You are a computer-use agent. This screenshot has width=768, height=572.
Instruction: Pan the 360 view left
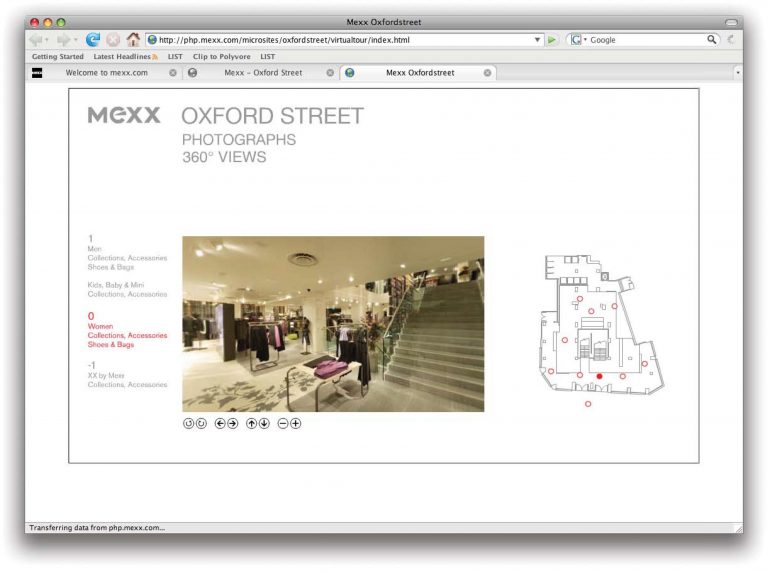(x=220, y=423)
